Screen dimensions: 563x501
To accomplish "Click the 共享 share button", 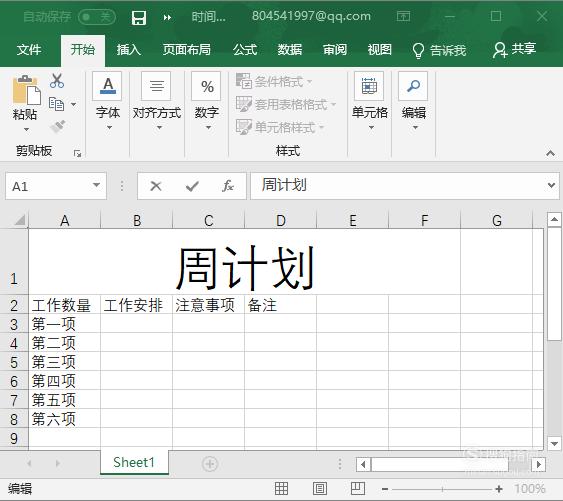I will (x=515, y=50).
